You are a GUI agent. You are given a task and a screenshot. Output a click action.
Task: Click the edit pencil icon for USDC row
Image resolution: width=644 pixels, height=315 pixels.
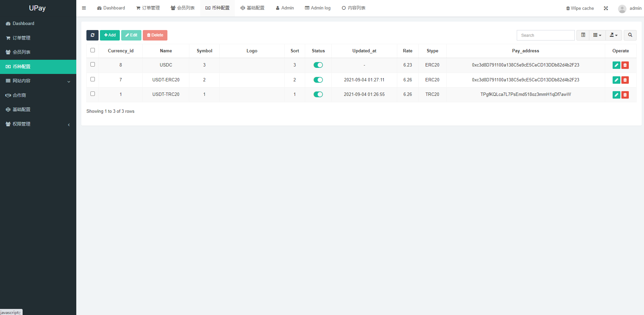click(616, 65)
